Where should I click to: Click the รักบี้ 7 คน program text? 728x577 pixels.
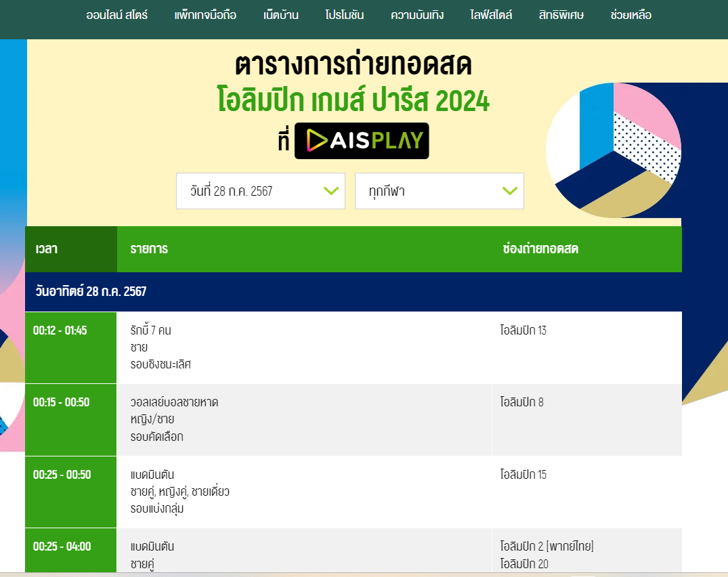tap(151, 330)
